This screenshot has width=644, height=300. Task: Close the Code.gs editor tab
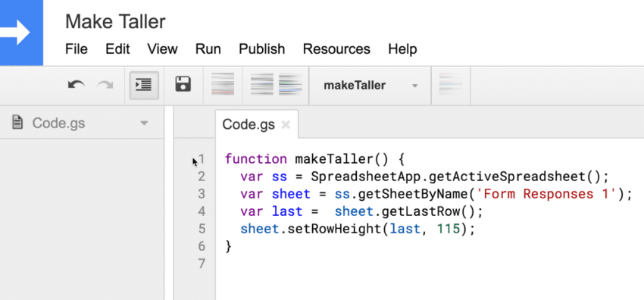pos(286,125)
